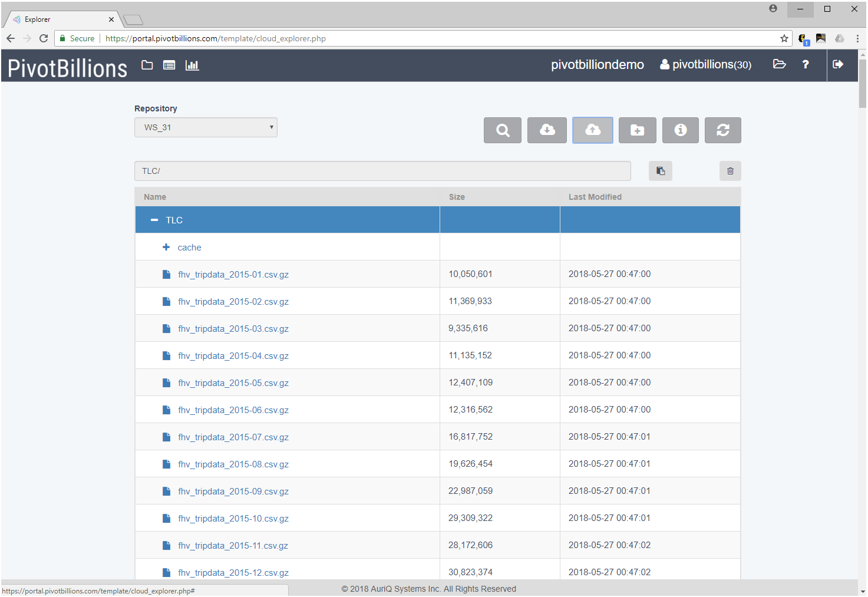Click the Last Modified column header

coord(595,197)
